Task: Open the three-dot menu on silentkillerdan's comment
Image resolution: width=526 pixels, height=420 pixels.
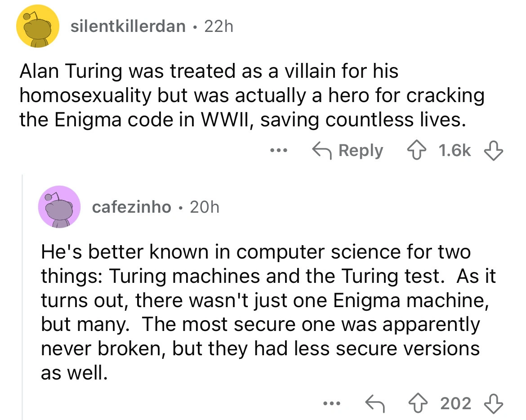Action: pos(278,151)
